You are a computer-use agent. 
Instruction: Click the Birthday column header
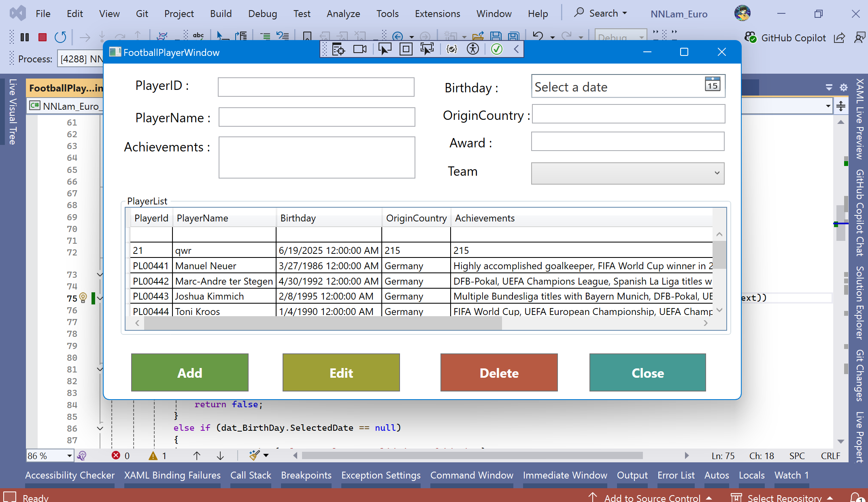point(329,218)
